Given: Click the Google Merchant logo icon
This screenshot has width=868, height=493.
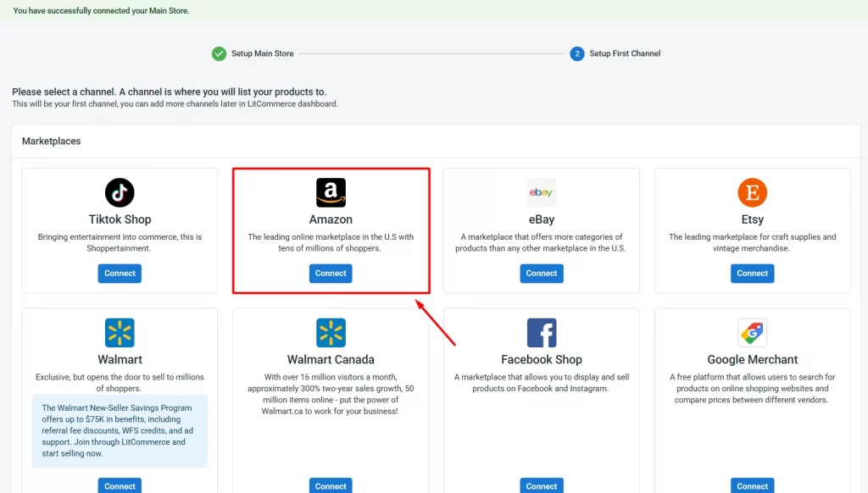Looking at the screenshot, I should (x=752, y=333).
